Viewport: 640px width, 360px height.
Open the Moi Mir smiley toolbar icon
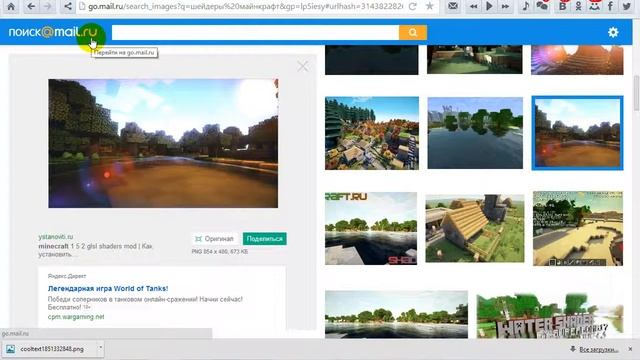[594, 6]
